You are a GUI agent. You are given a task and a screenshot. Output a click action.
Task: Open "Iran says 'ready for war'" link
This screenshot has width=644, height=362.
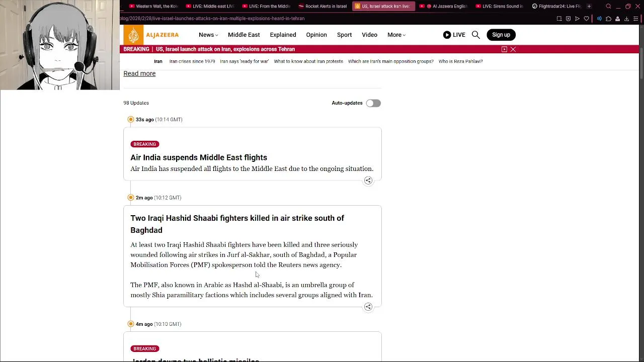tap(245, 61)
